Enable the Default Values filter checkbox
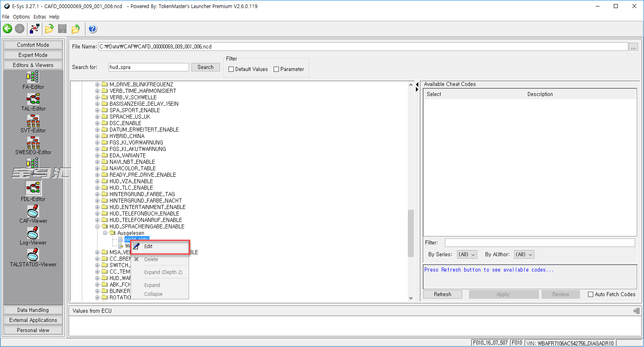Viewport: 644px width, 347px height. (231, 69)
